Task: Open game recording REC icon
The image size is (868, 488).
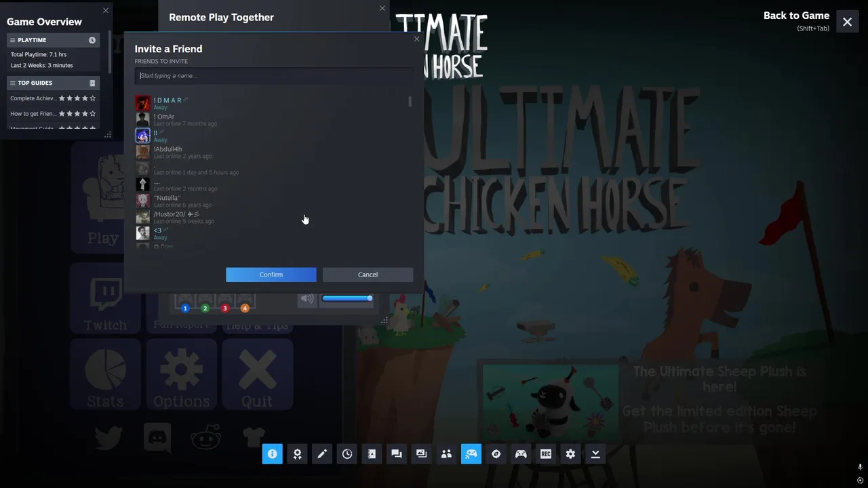Action: [x=546, y=454]
